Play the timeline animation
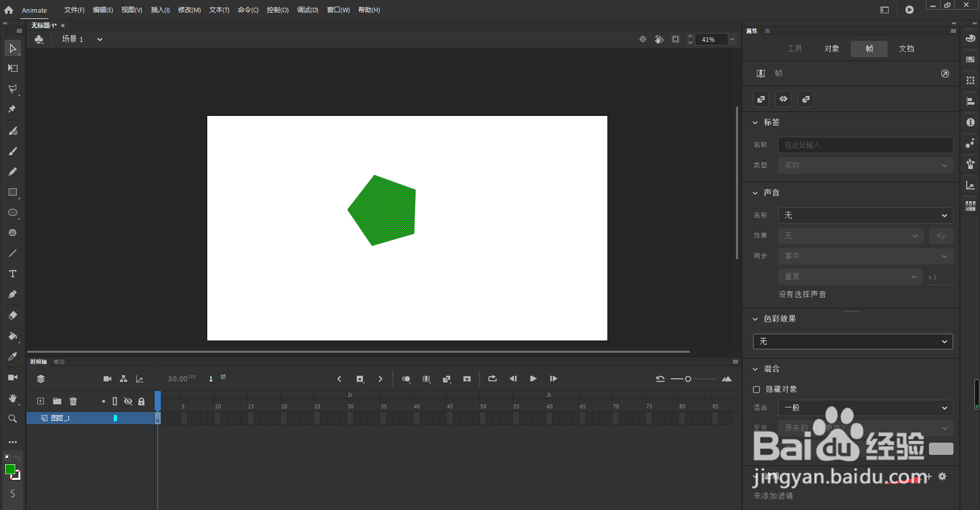 click(533, 379)
